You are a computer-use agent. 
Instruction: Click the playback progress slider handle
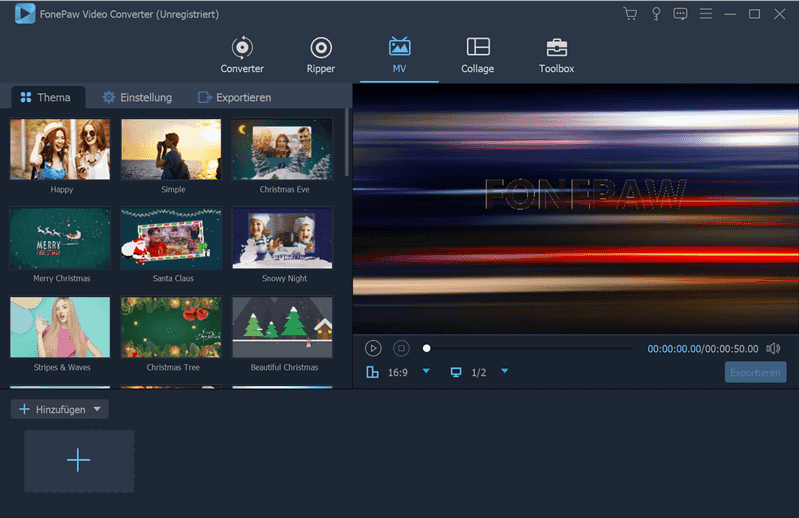pyautogui.click(x=427, y=348)
